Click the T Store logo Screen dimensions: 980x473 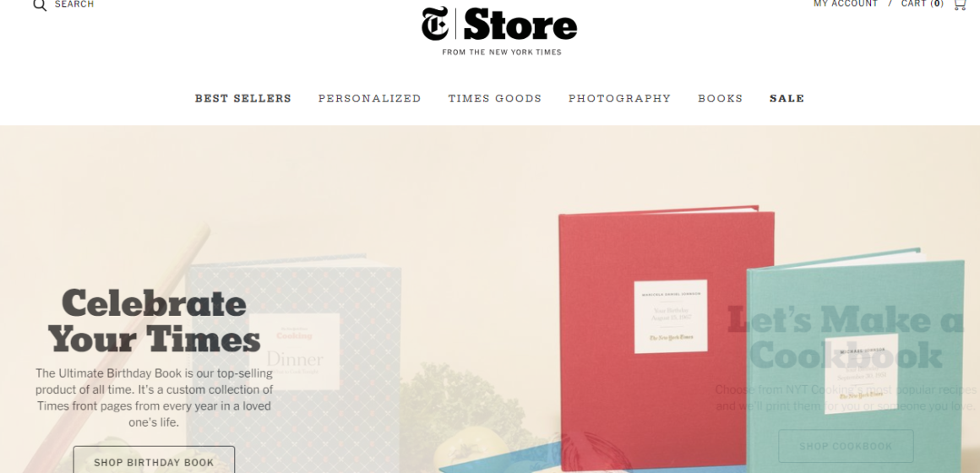point(498,25)
